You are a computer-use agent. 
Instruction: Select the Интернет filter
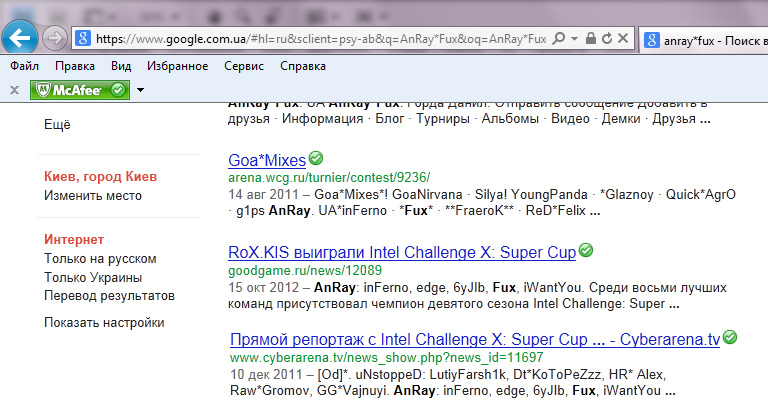tap(74, 240)
